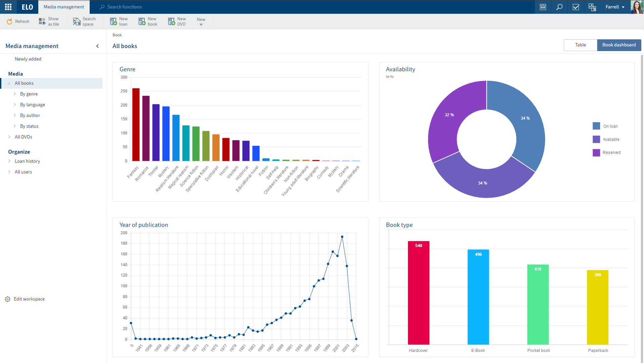The image size is (644, 363).
Task: Select the Book dashboard view
Action: pos(619,45)
